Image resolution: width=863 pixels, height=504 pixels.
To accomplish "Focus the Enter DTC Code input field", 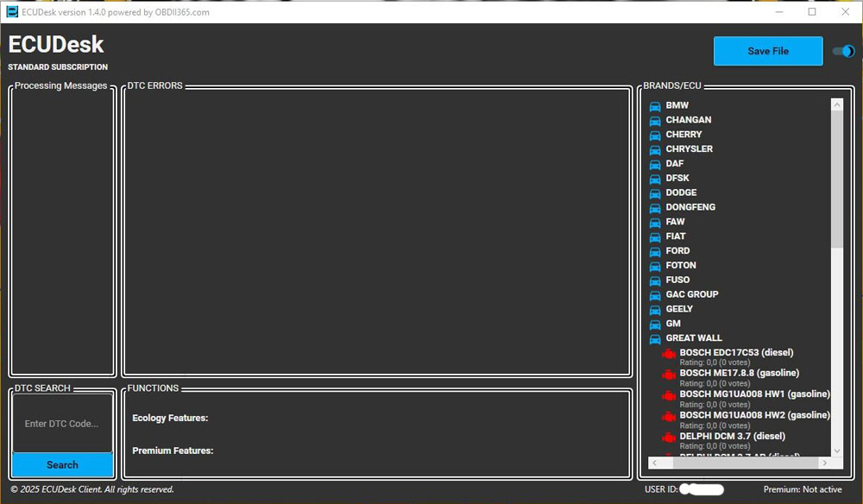I will click(62, 424).
